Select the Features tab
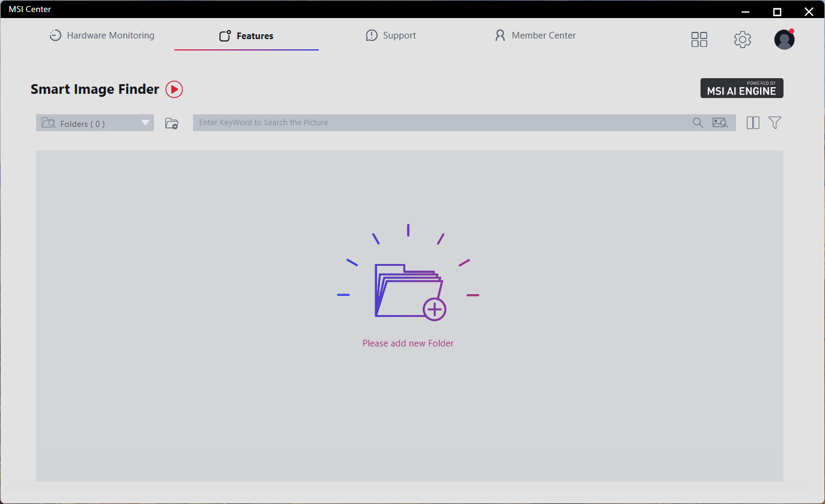This screenshot has width=825, height=504. point(247,36)
